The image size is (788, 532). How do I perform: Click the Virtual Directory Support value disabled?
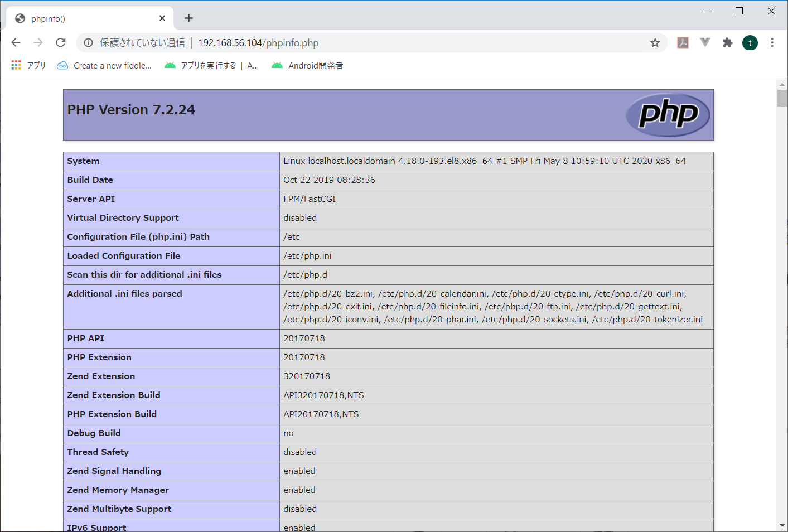pos(300,218)
